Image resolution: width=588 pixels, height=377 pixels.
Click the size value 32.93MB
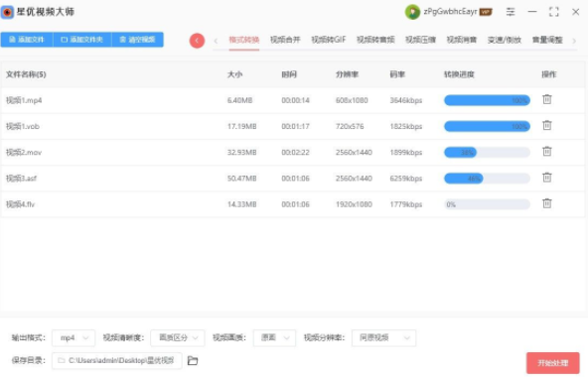pyautogui.click(x=242, y=152)
